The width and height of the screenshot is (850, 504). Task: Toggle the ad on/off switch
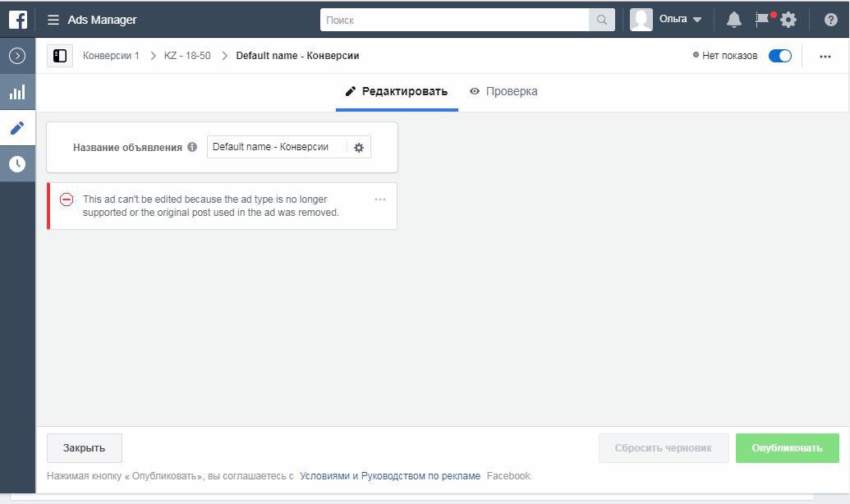coord(780,56)
